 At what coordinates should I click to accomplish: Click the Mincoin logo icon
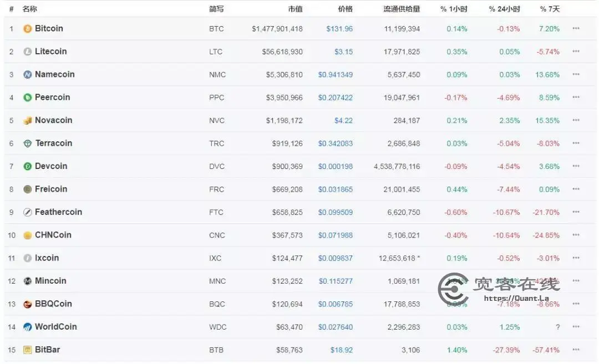point(28,281)
